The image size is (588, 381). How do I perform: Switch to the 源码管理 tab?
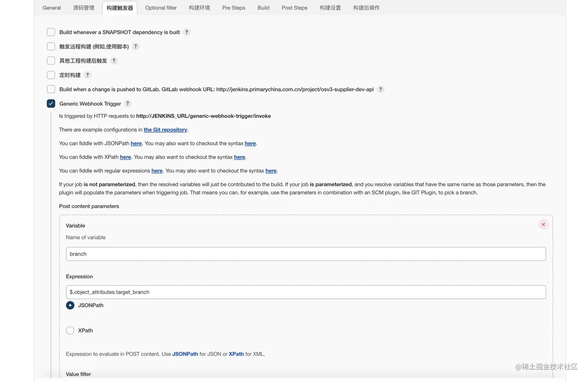[84, 8]
